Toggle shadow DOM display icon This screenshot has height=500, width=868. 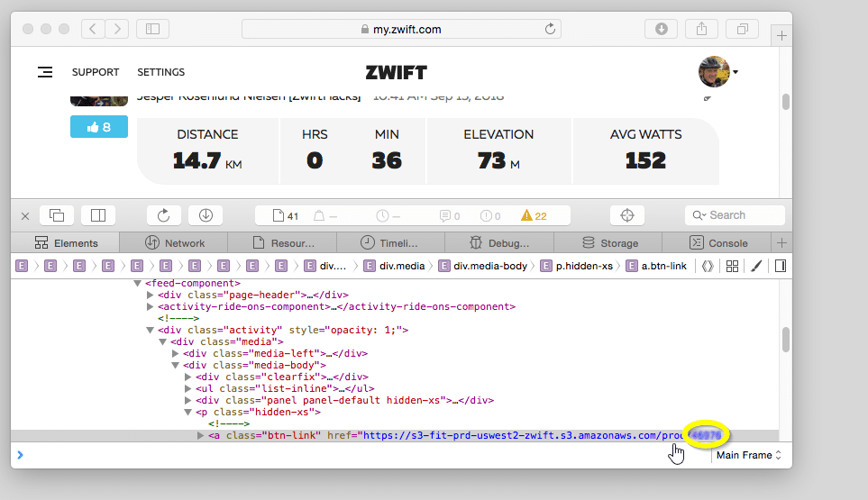[707, 266]
